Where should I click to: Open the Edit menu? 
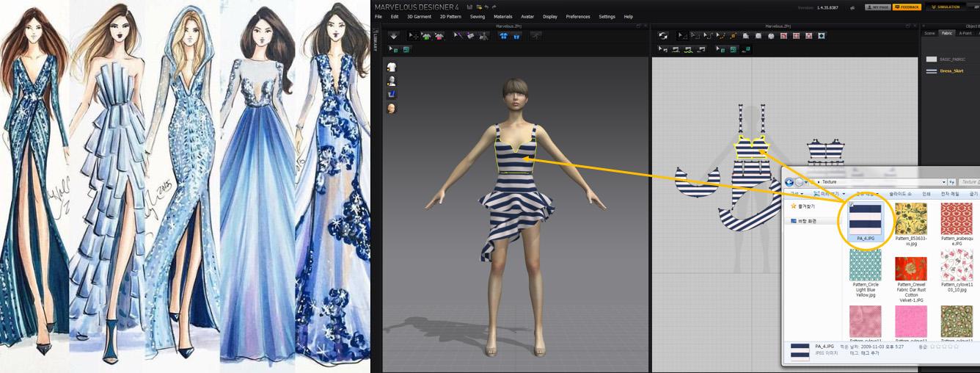click(x=395, y=16)
